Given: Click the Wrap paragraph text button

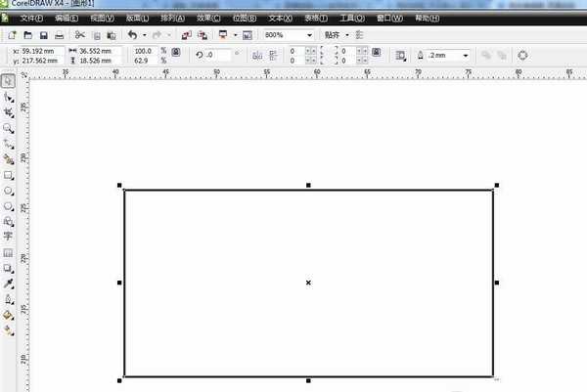Looking at the screenshot, I should [401, 56].
